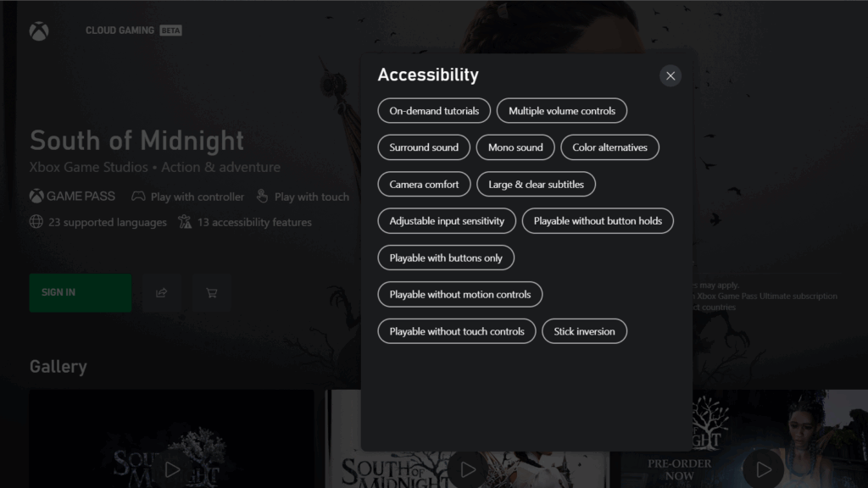Click the globe languages icon
This screenshot has width=868, height=488.
[x=36, y=222]
